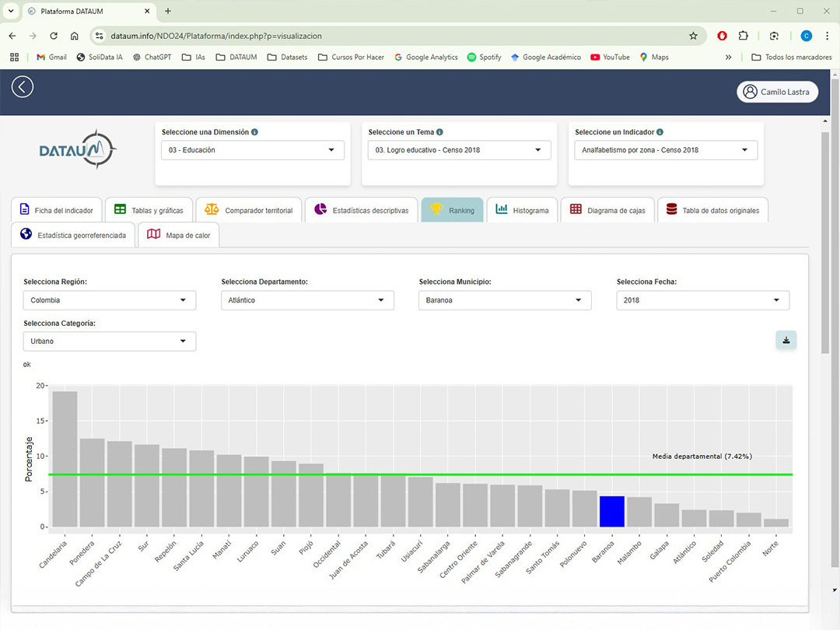Open the browser extensions puzzle icon
840x630 pixels.
[744, 36]
